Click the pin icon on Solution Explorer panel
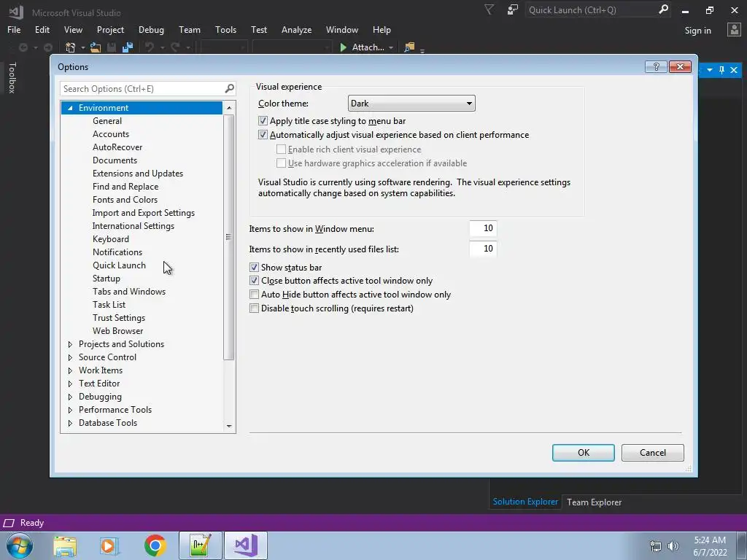The height and width of the screenshot is (560, 747). (721, 70)
